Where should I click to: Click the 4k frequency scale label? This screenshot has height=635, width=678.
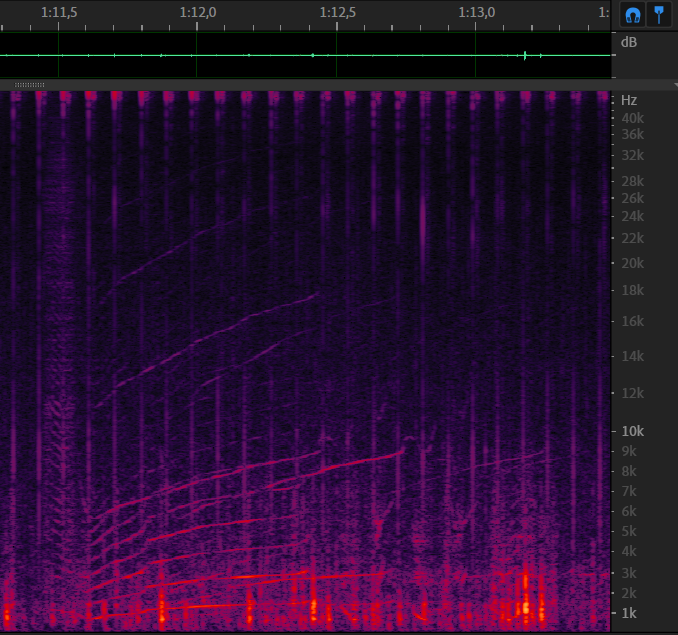[629, 552]
